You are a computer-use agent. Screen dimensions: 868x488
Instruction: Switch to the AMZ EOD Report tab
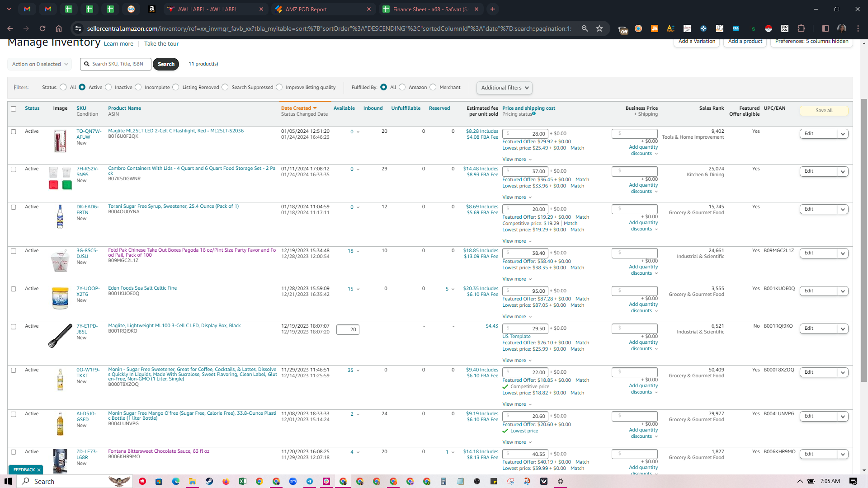click(x=323, y=9)
